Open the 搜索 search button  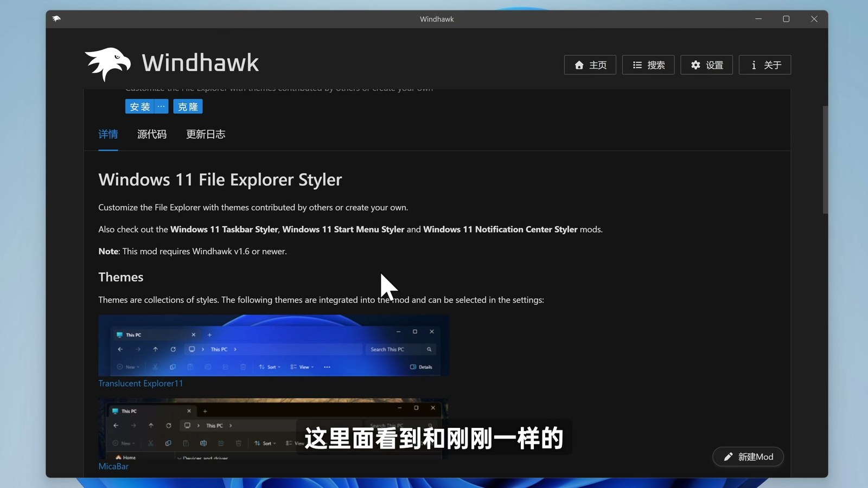pyautogui.click(x=648, y=65)
